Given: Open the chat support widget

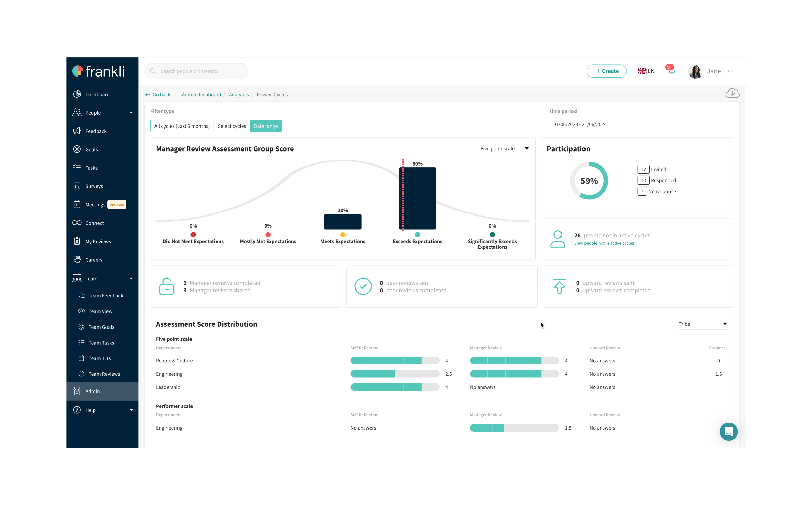Looking at the screenshot, I should point(729,432).
